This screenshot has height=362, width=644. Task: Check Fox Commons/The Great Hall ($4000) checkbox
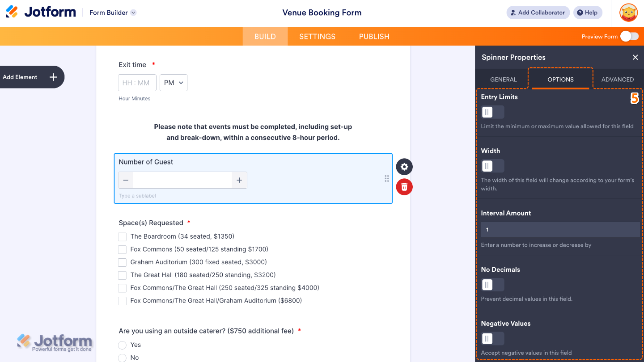[122, 288]
